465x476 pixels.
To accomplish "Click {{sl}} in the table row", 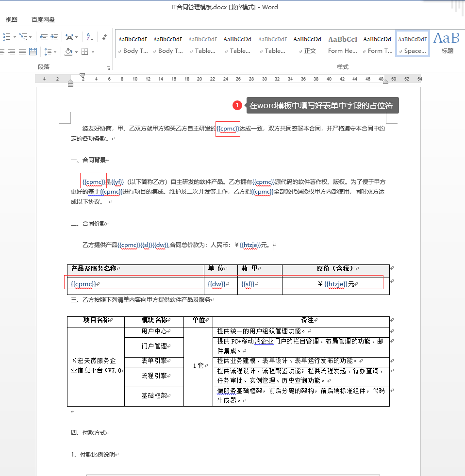I will pyautogui.click(x=248, y=284).
